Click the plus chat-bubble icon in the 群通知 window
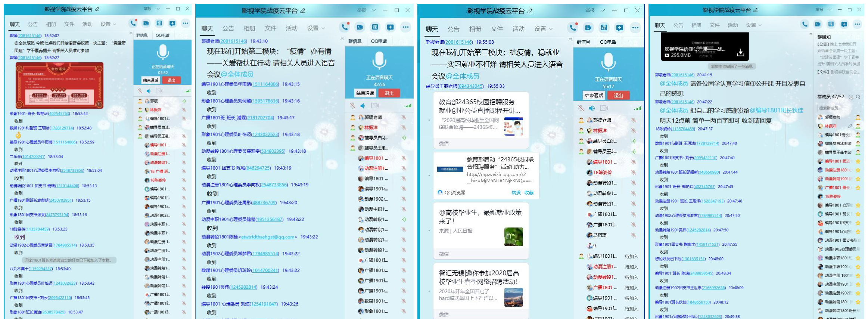868x319 pixels. pyautogui.click(x=844, y=24)
